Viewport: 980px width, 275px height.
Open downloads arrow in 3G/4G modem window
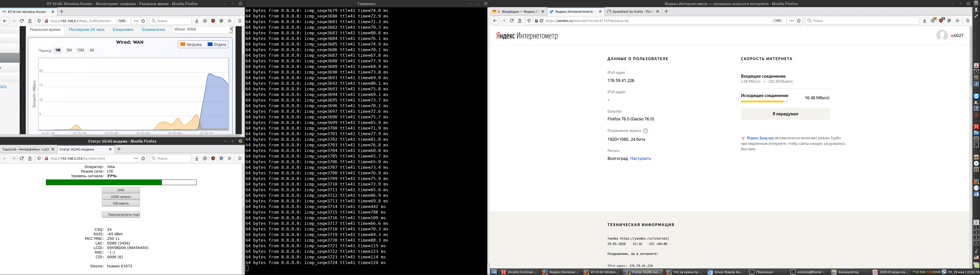coord(197,158)
